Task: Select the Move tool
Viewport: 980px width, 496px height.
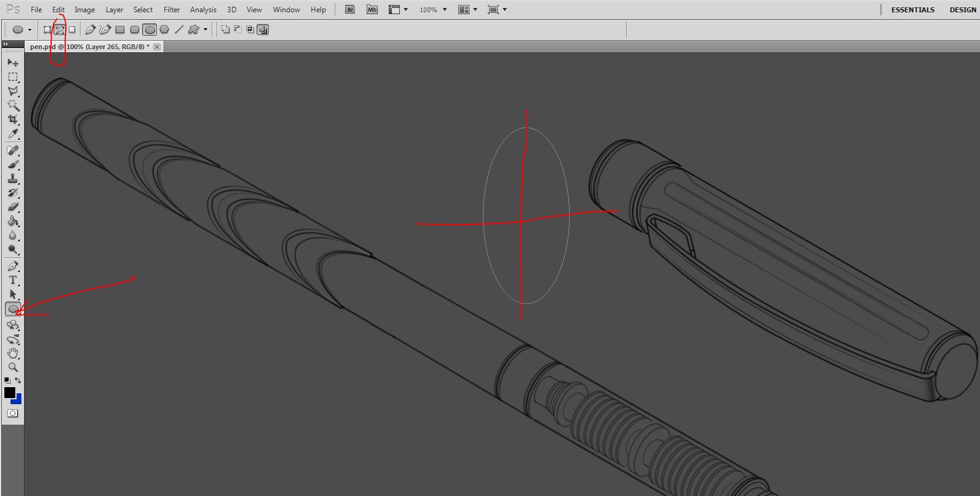Action: pyautogui.click(x=13, y=63)
